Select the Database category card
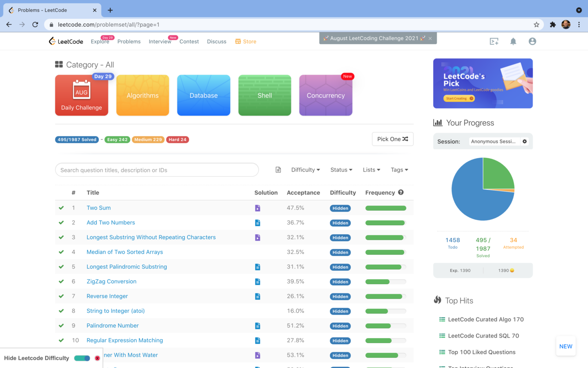The width and height of the screenshot is (588, 368). pyautogui.click(x=204, y=95)
